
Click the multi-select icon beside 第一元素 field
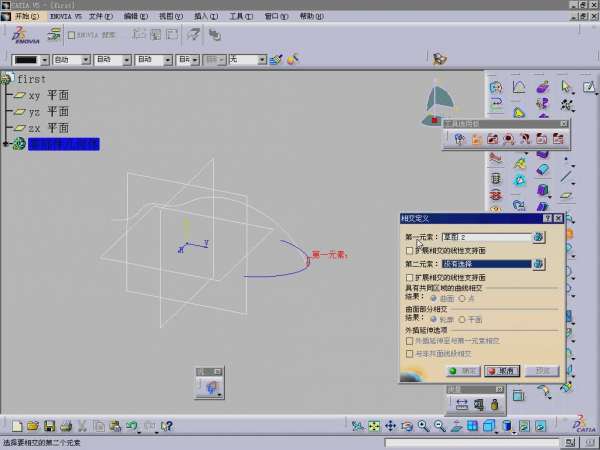click(x=538, y=237)
